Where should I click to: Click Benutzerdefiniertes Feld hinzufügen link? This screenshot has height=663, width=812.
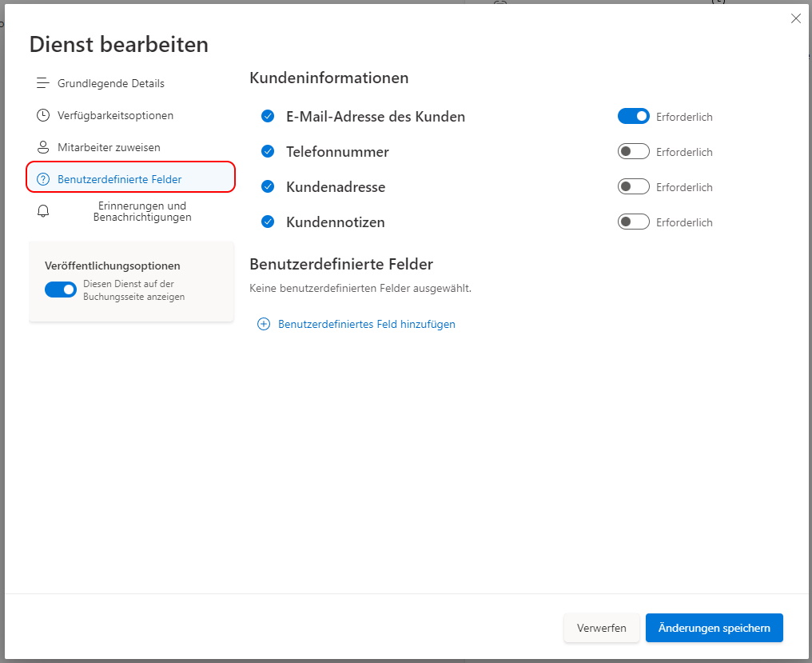[x=367, y=324]
